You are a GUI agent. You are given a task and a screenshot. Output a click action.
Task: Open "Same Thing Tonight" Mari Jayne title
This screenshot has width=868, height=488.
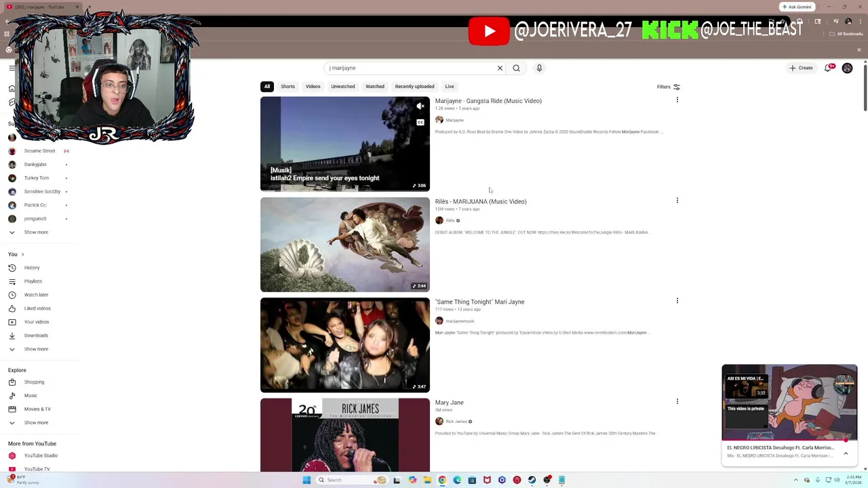click(479, 302)
